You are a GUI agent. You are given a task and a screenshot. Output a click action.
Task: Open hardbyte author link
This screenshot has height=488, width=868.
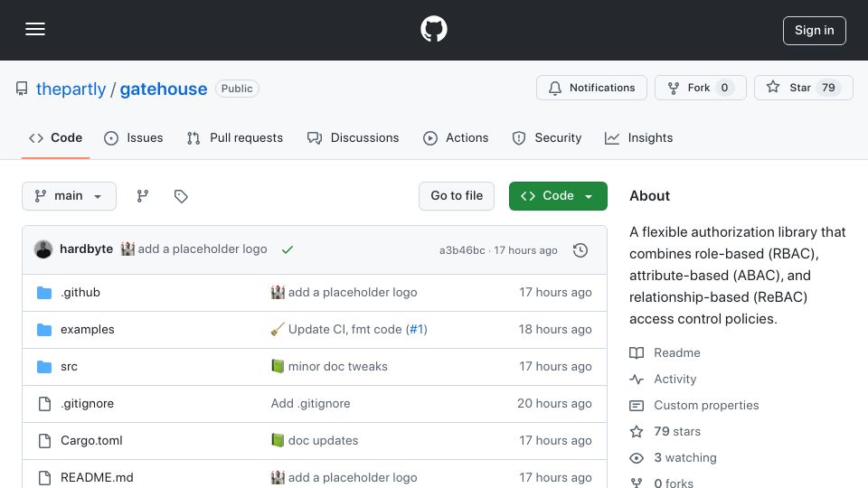pyautogui.click(x=87, y=249)
